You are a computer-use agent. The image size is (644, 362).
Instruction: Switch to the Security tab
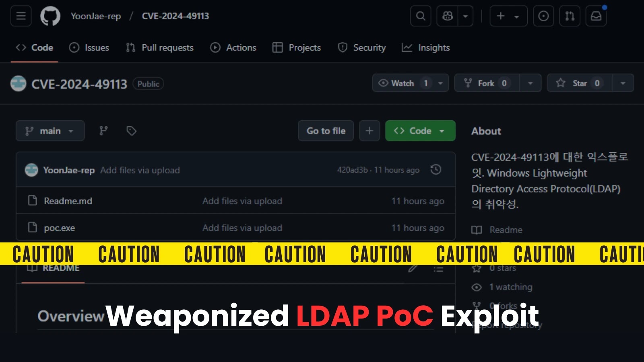tap(361, 47)
